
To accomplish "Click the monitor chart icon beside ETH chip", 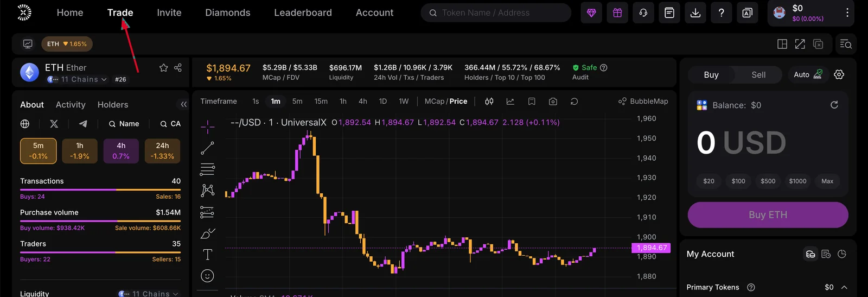I will pos(28,44).
